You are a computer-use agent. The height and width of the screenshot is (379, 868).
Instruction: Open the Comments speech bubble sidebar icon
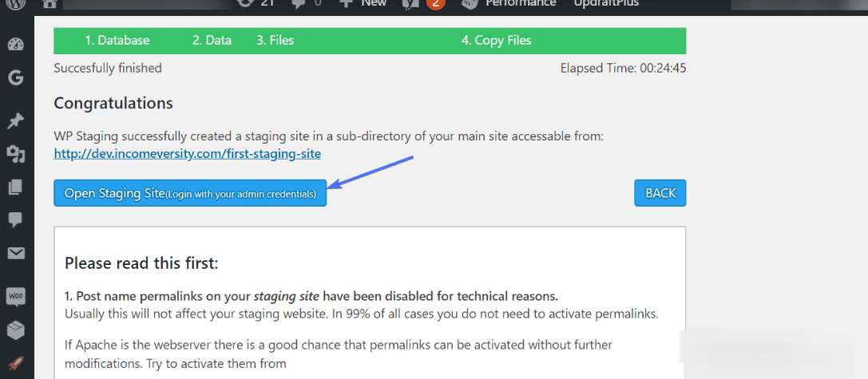[x=15, y=220]
